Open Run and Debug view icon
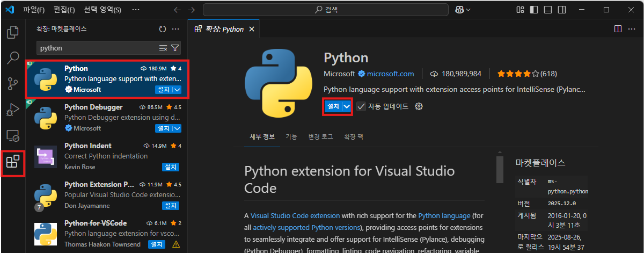Viewport: 644px width, 253px height. coord(12,110)
